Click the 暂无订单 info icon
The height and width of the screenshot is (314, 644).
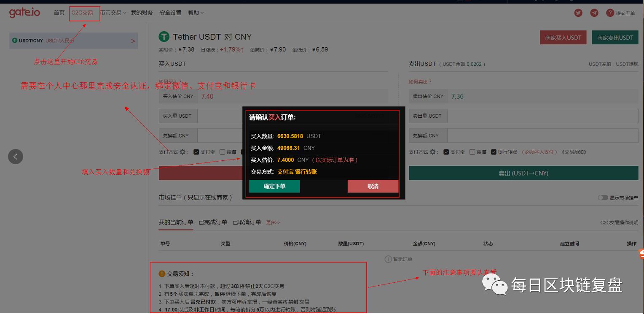pyautogui.click(x=387, y=259)
